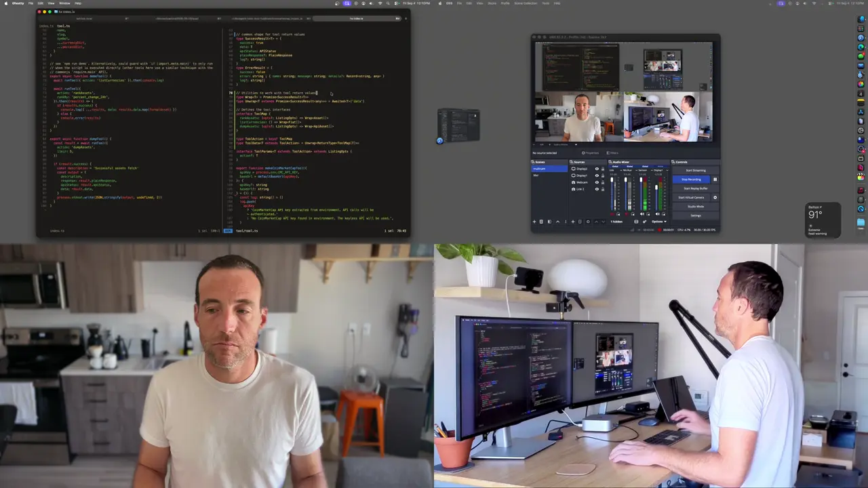868x488 pixels.
Task: Click the Stop Recording button
Action: pyautogui.click(x=691, y=180)
